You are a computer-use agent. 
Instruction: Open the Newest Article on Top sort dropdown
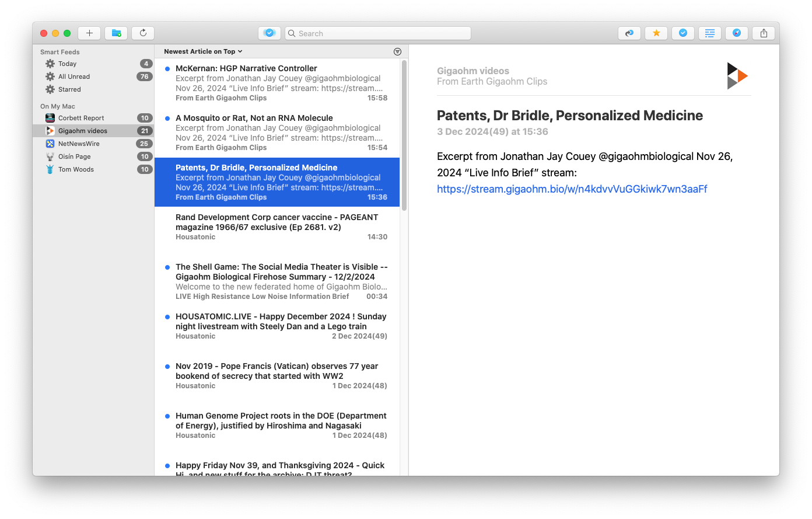tap(203, 51)
